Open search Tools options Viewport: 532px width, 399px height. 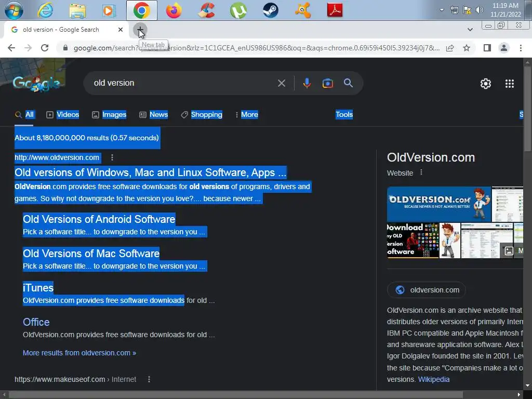(x=344, y=115)
